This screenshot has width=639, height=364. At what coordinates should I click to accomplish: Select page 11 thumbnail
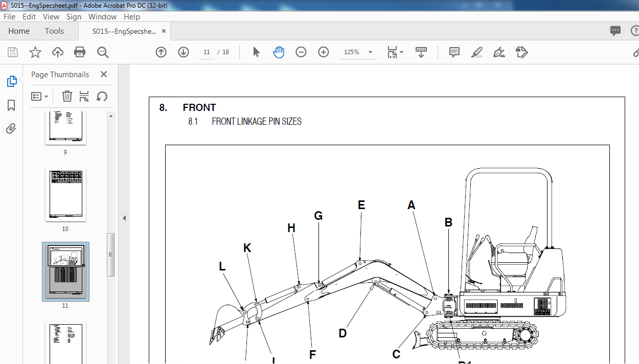65,271
